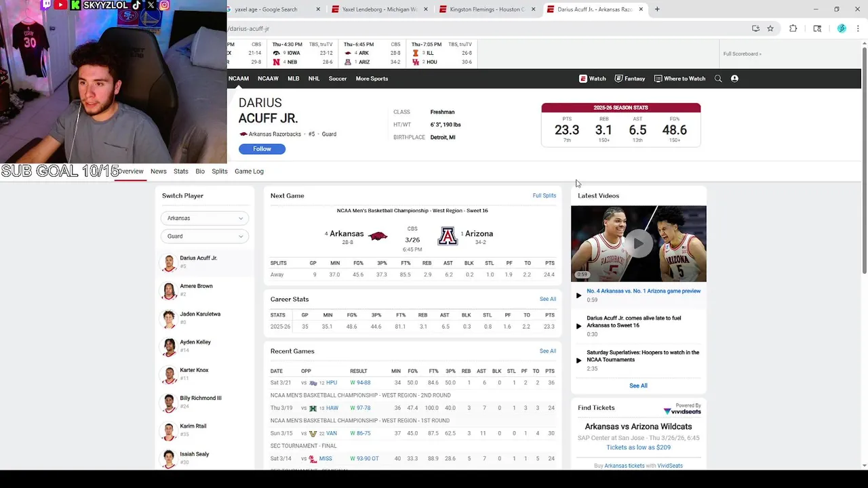Click the page vertical scrollbar
This screenshot has height=488, width=868.
[x=864, y=159]
